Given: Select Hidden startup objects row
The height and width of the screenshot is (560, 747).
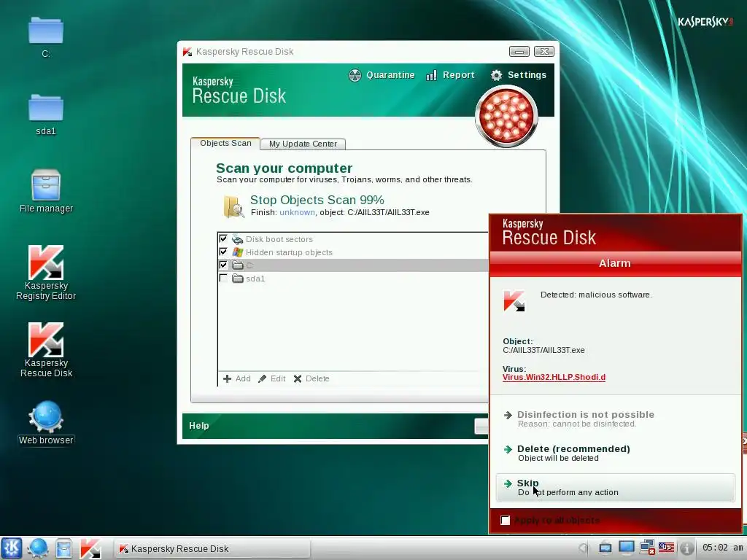Looking at the screenshot, I should [x=353, y=252].
